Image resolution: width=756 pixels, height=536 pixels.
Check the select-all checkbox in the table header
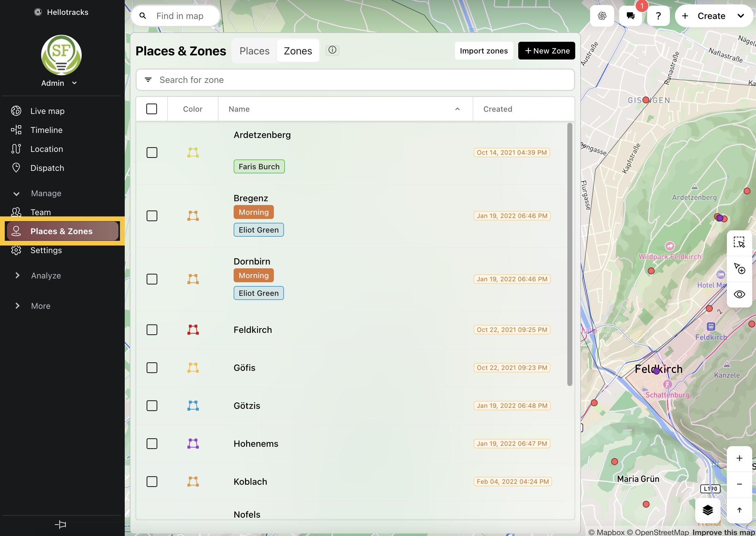pyautogui.click(x=152, y=109)
